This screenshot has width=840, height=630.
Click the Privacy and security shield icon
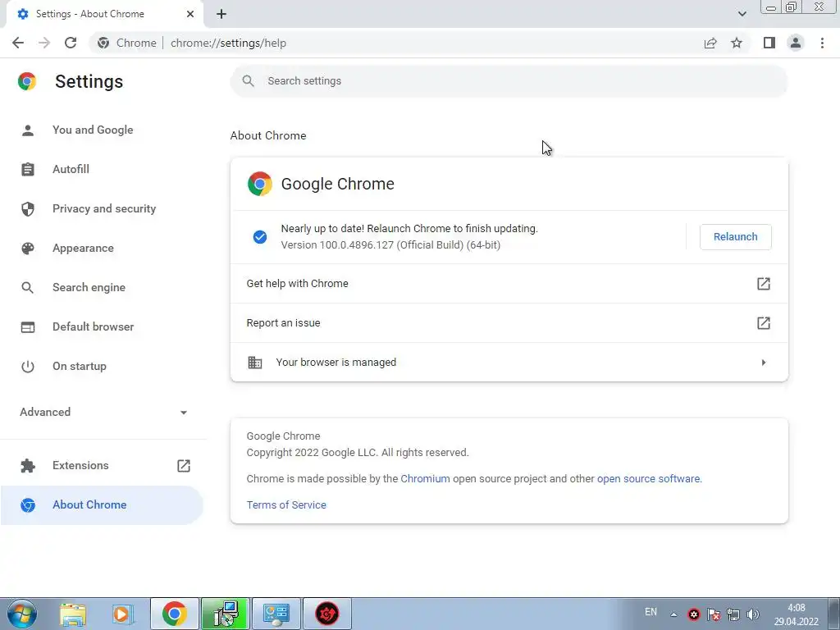28,209
